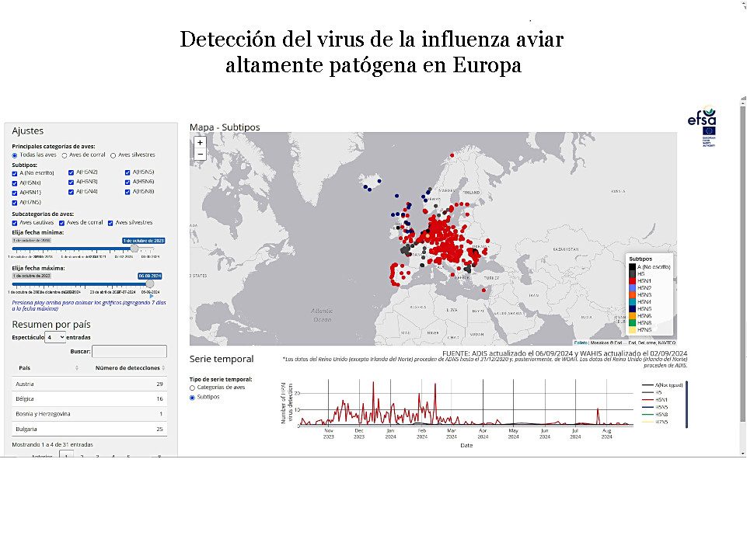This screenshot has height=560, width=747.
Task: Toggle the A(H5N2) subtype checkbox
Action: (x=71, y=172)
